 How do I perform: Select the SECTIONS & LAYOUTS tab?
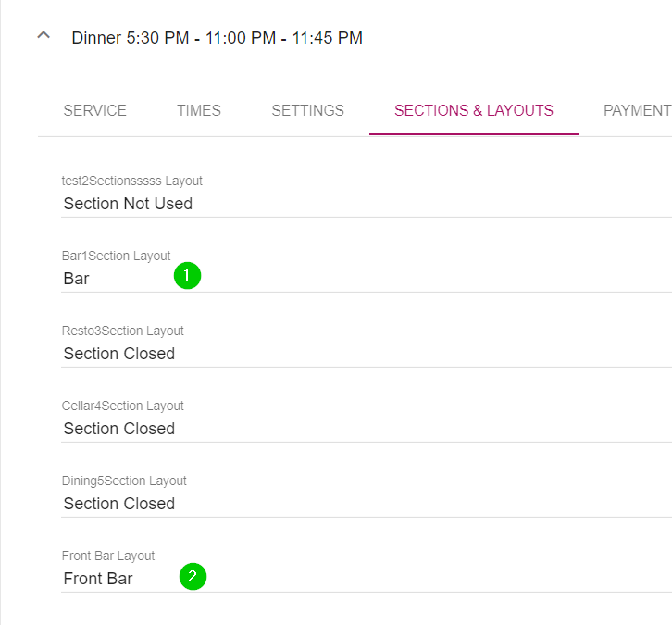[473, 110]
